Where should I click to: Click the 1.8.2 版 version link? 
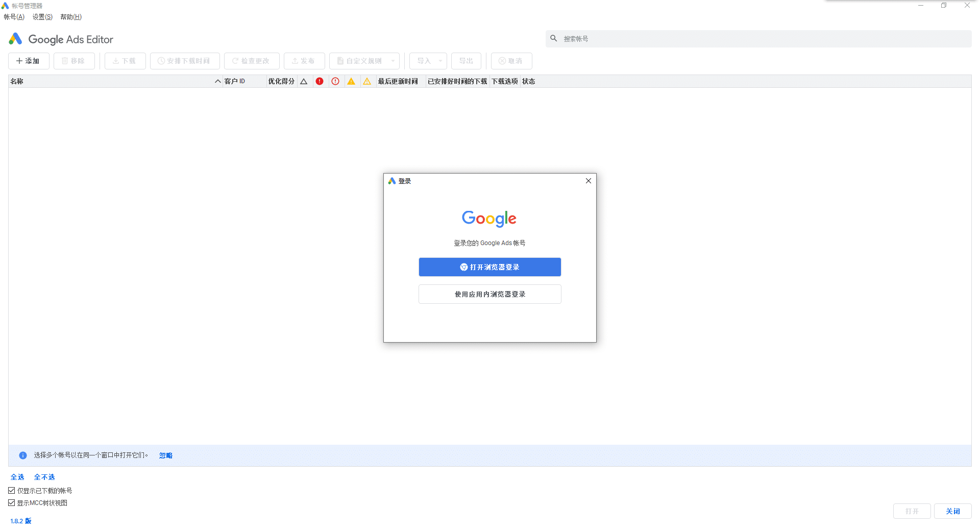(21, 521)
